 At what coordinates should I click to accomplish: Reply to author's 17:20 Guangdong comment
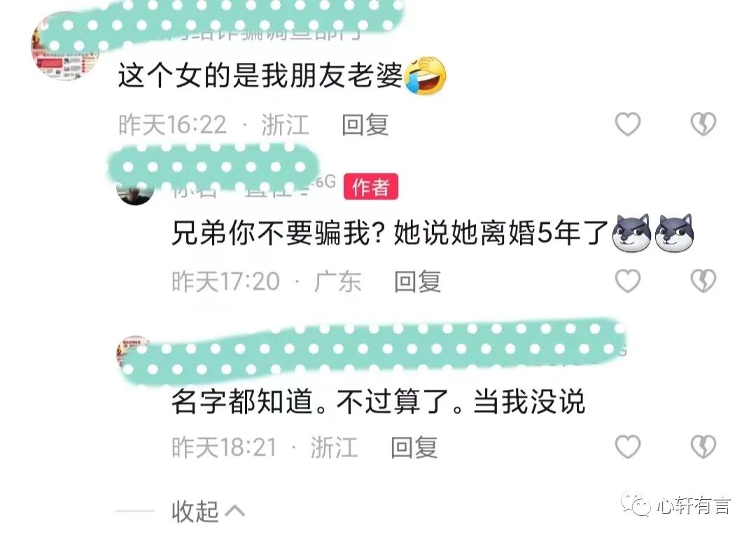(417, 281)
